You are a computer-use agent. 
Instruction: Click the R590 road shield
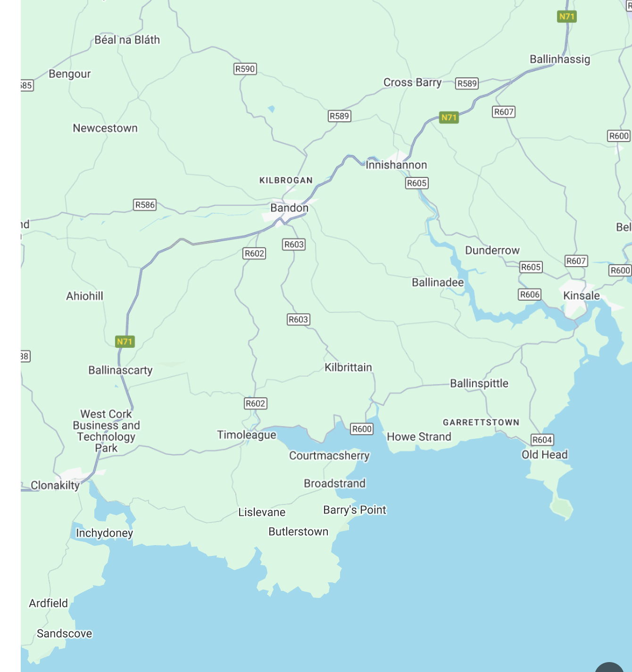(x=245, y=69)
